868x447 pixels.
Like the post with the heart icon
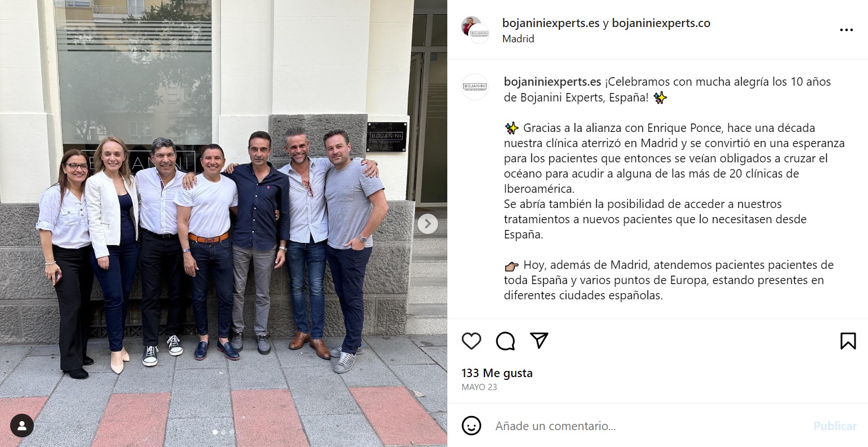tap(472, 341)
